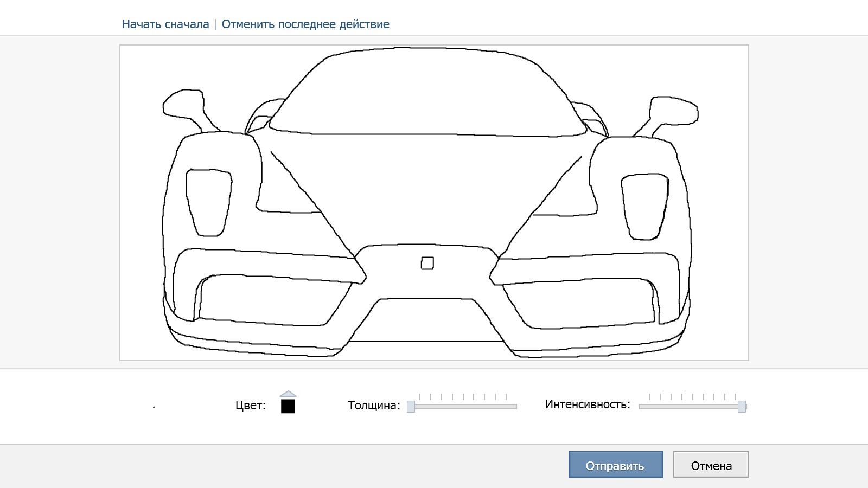Set Толщина slider to its far right end
The height and width of the screenshot is (488, 868).
pos(515,407)
